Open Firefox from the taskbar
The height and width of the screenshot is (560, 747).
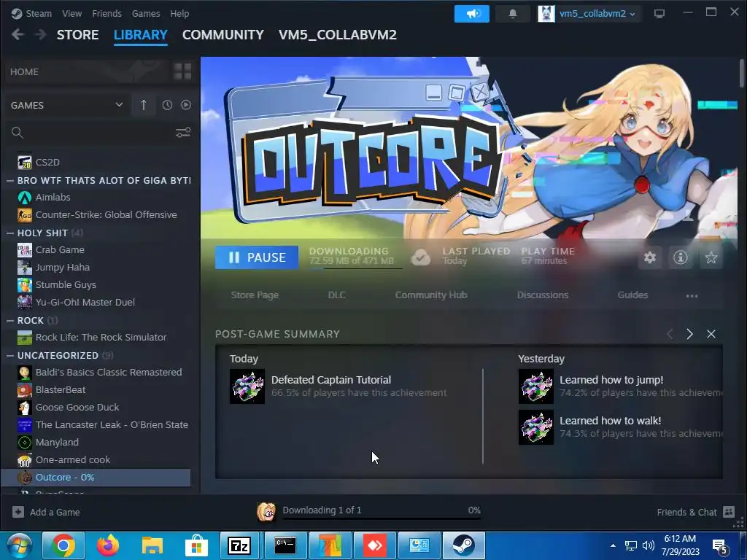(x=108, y=545)
